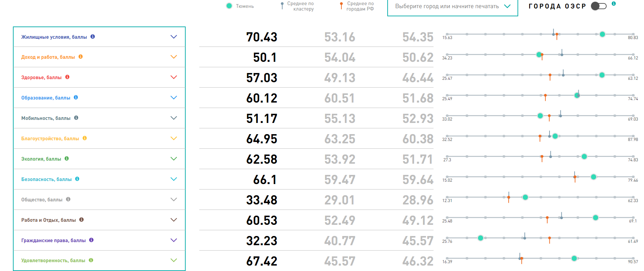Open the city selection dropdown

tap(452, 6)
